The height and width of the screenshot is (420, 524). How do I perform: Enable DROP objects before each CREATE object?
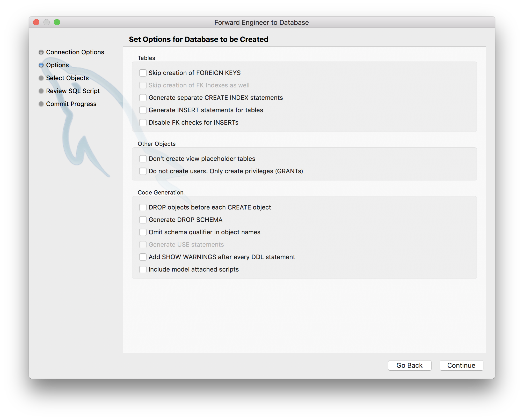(x=143, y=207)
